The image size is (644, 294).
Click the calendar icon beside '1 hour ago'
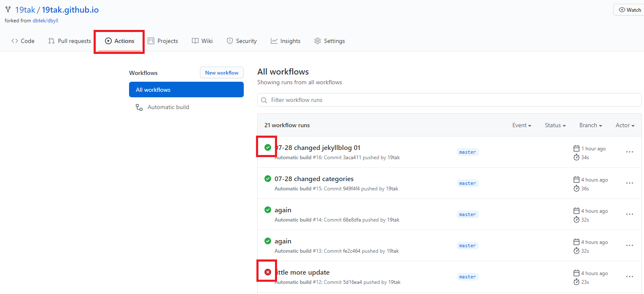tap(577, 148)
